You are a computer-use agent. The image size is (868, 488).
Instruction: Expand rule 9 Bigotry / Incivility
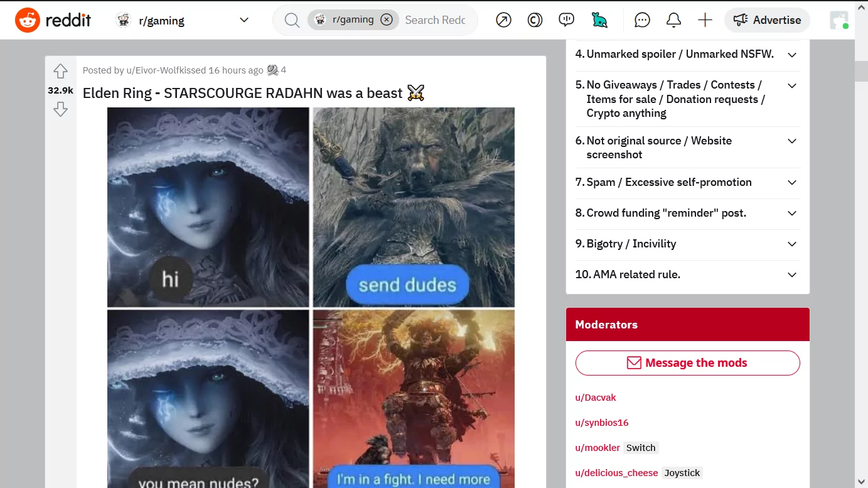click(688, 244)
